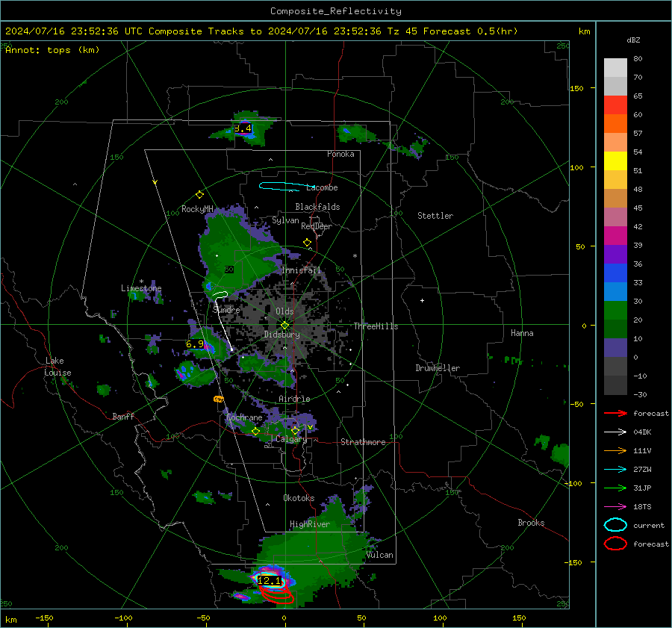Click the white storm ellipse above Sundre
Image resolution: width=672 pixels, height=628 pixels.
point(220,295)
